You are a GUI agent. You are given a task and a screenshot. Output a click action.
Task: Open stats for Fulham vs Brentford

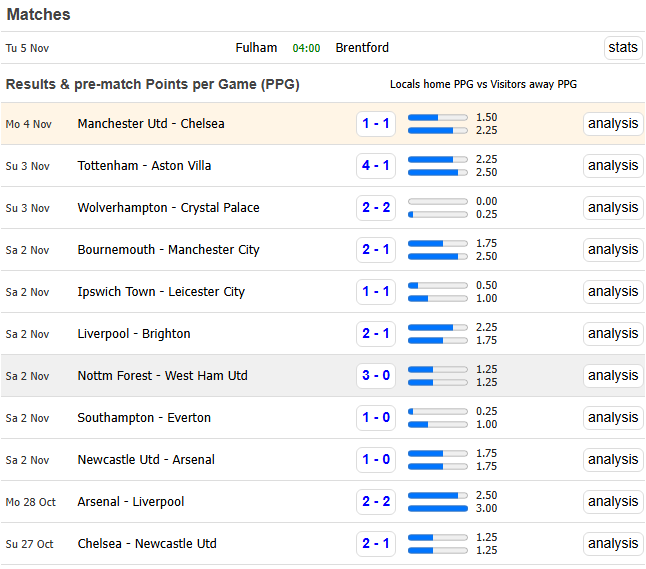click(x=623, y=48)
